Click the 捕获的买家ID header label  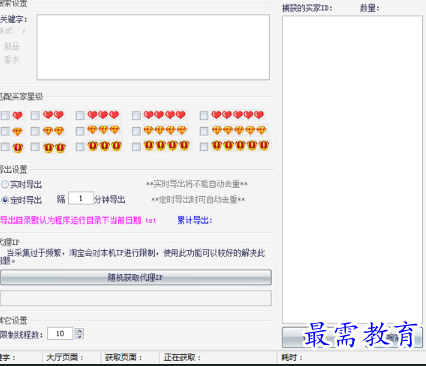click(x=307, y=8)
